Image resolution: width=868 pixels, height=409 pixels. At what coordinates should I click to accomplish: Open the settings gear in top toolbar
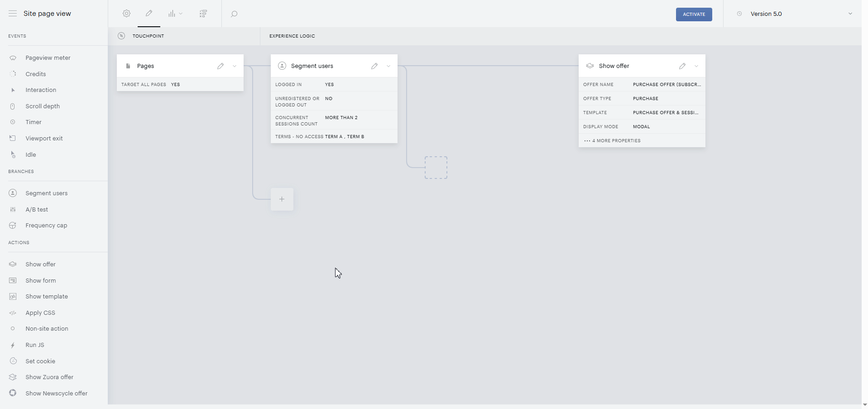click(x=126, y=14)
